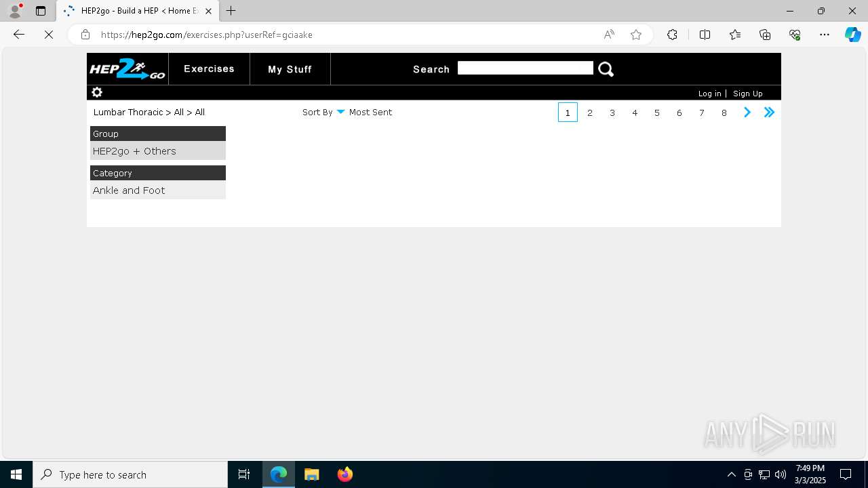Open Copilot sidebar icon
The width and height of the screenshot is (868, 488).
point(852,35)
